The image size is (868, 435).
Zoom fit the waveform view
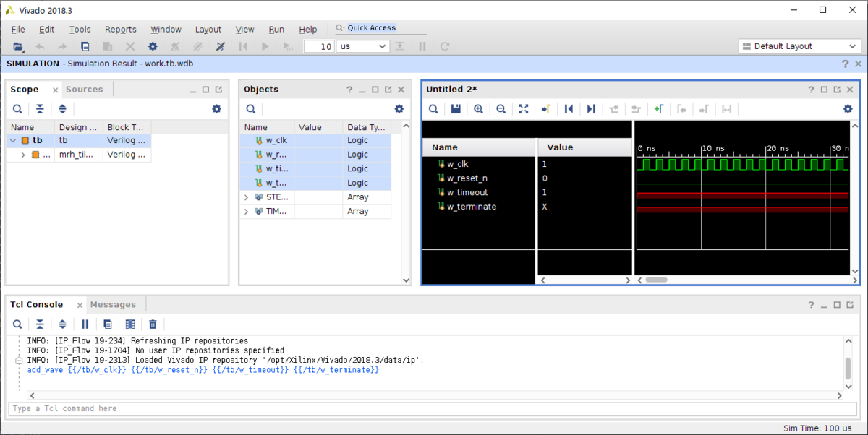pos(524,109)
